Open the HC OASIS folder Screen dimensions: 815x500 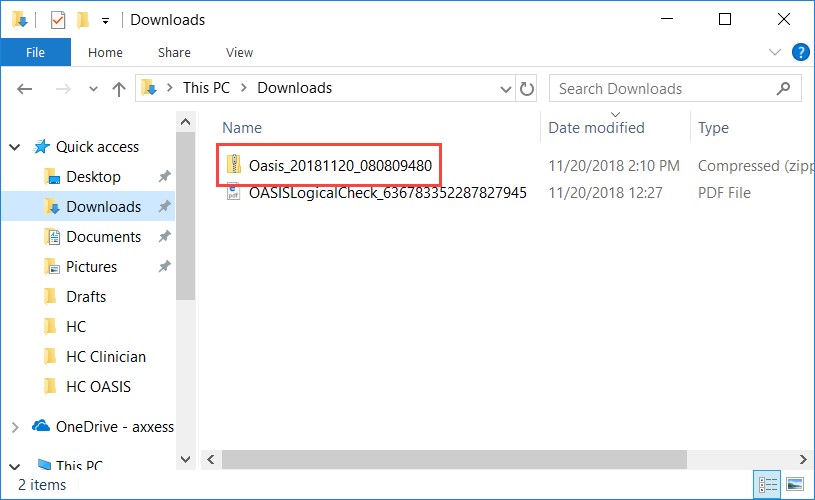tap(98, 387)
